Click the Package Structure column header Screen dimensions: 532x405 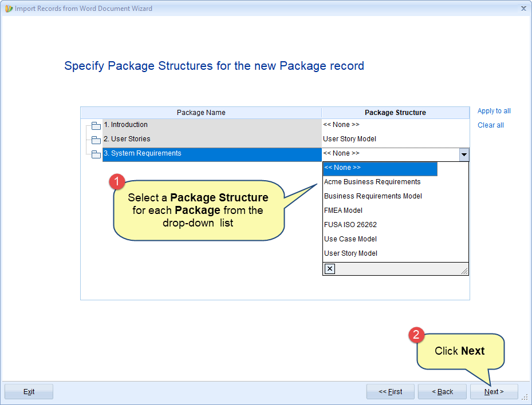coord(395,113)
